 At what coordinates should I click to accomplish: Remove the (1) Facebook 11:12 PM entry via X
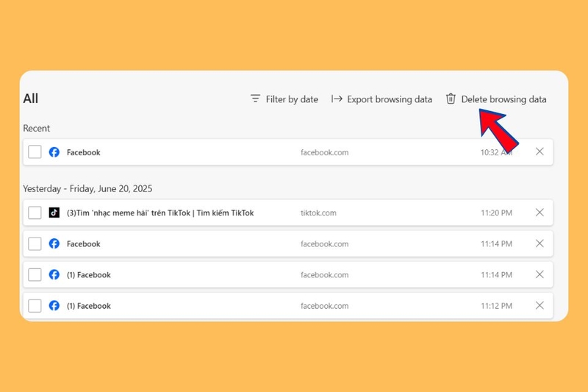[x=539, y=305]
